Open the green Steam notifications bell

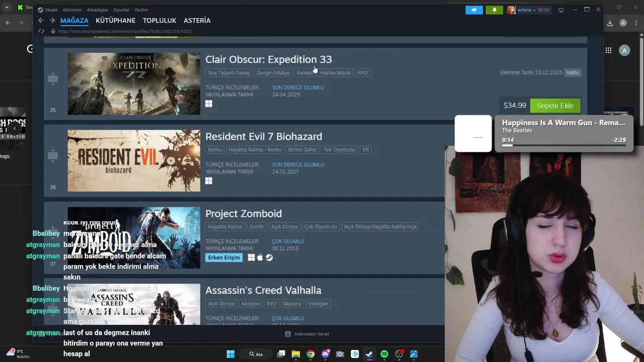[x=494, y=10]
